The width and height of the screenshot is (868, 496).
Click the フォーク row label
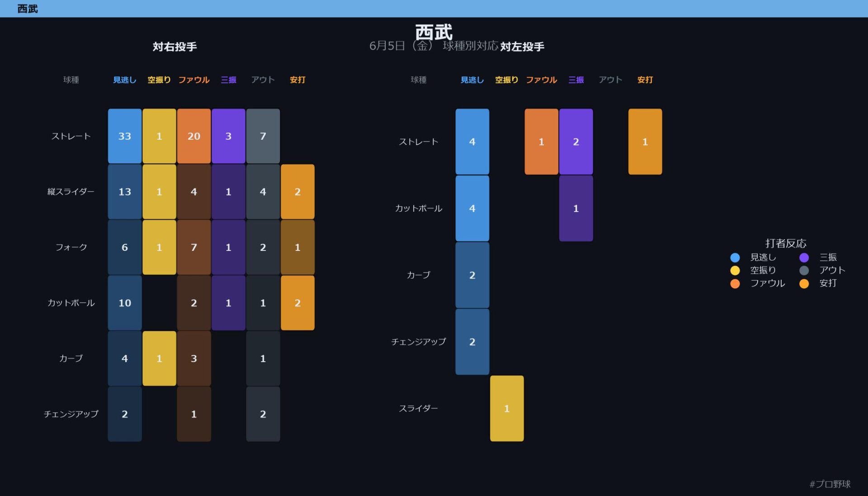coord(71,247)
